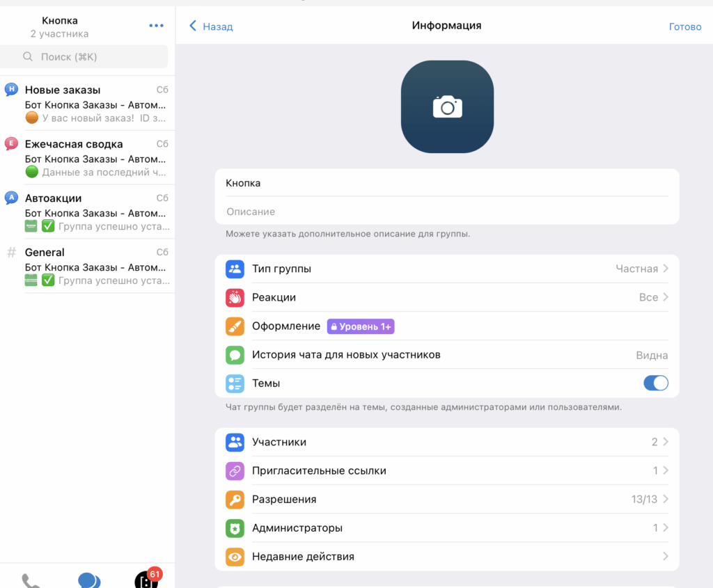
Task: Click the Пригласительные ссылки link icon
Action: (x=235, y=470)
